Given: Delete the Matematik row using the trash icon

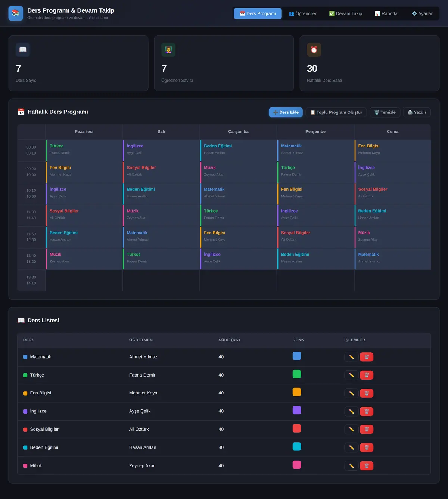Looking at the screenshot, I should click(367, 357).
